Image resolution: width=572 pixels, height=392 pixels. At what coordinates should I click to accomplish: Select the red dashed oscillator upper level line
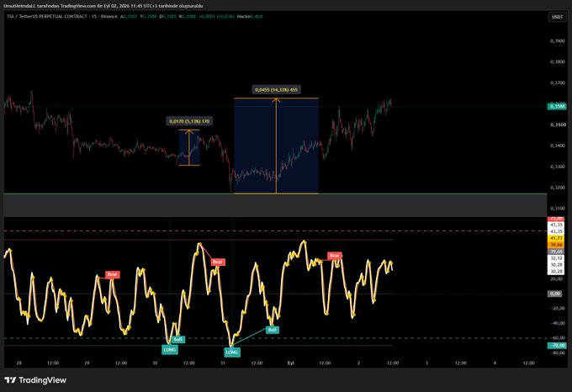pos(275,231)
